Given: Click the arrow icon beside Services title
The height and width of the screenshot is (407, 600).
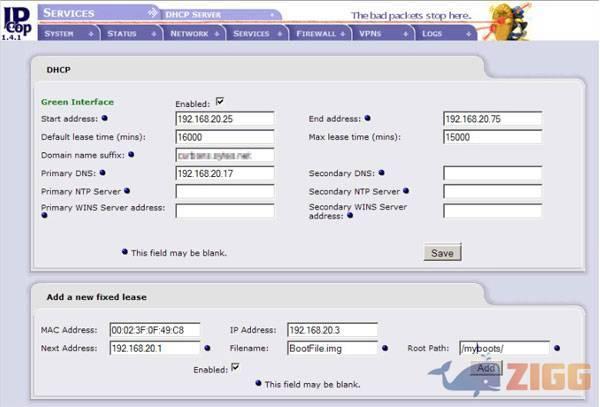Looking at the screenshot, I should coord(153,13).
